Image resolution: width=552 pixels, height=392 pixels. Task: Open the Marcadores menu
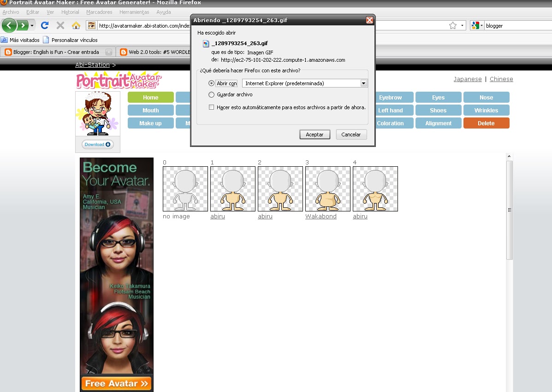pos(99,12)
